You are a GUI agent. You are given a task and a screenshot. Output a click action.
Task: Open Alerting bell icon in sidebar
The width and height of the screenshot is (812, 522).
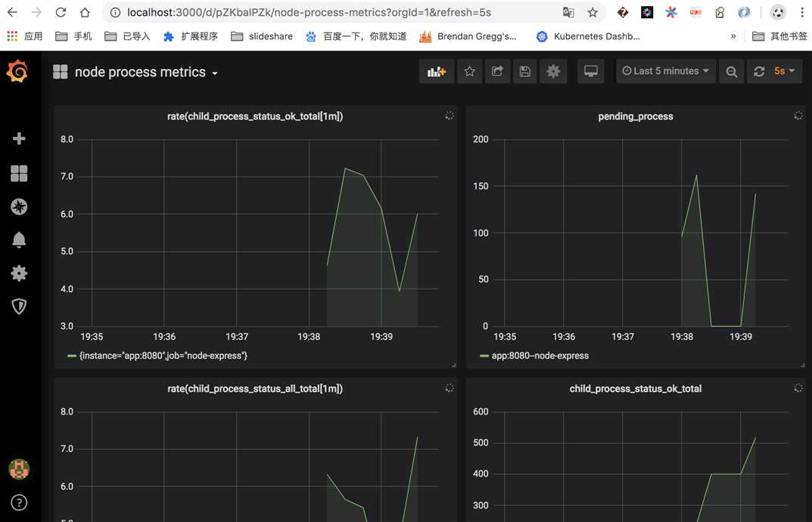click(19, 240)
